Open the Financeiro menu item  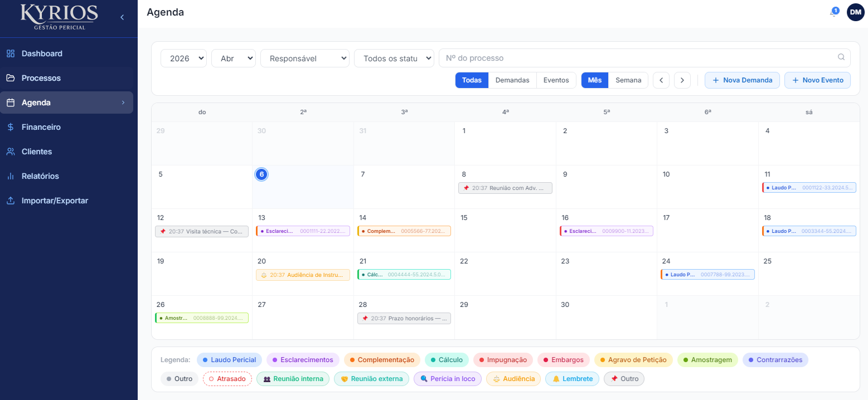[x=67, y=127]
